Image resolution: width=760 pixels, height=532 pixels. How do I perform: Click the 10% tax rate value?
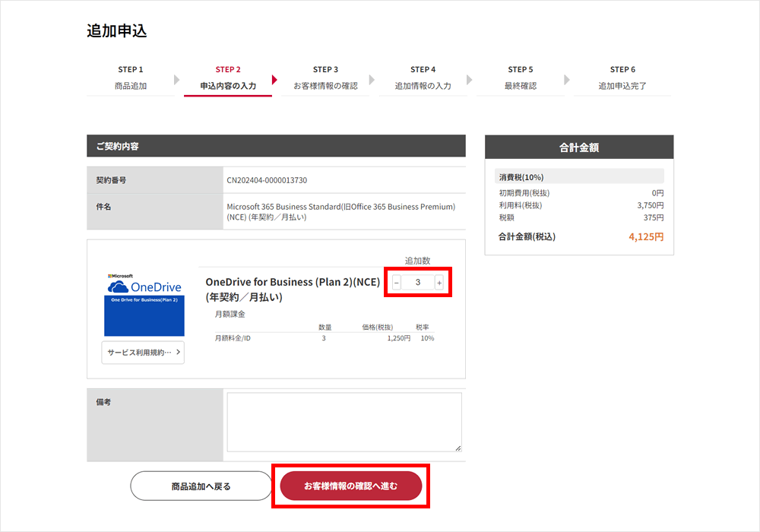(x=427, y=338)
